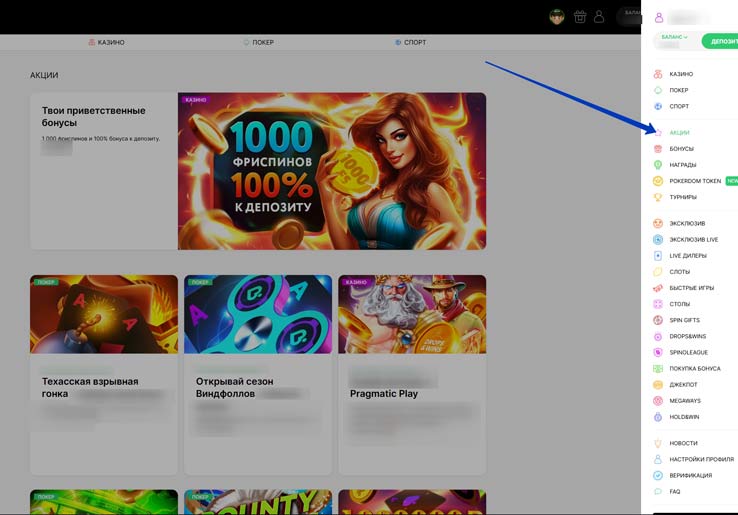The width and height of the screenshot is (738, 515).
Task: Click the Слоты icon in sidebar
Action: click(x=657, y=272)
